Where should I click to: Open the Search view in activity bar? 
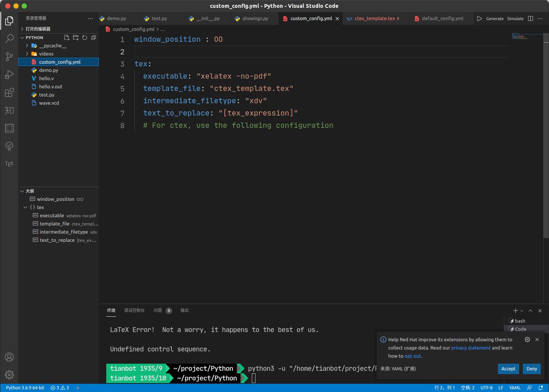9,38
